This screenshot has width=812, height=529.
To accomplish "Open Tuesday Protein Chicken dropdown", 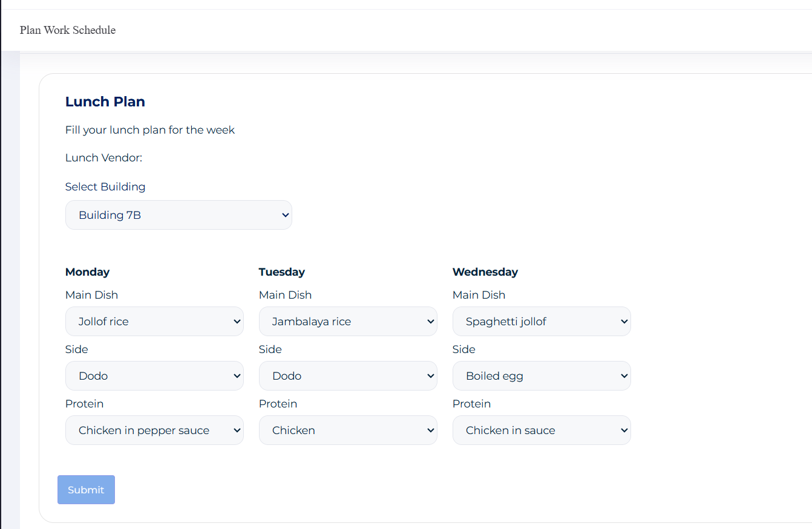I will pyautogui.click(x=347, y=430).
